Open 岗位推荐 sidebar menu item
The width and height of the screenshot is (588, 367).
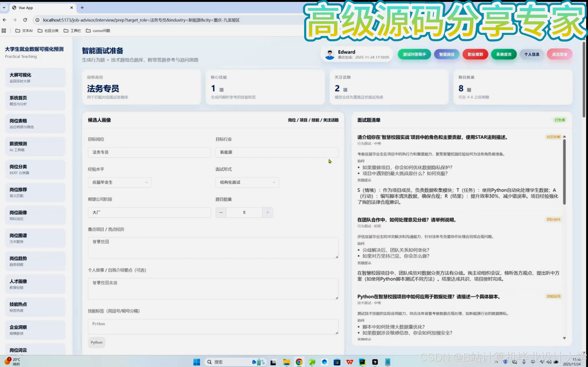[35, 192]
